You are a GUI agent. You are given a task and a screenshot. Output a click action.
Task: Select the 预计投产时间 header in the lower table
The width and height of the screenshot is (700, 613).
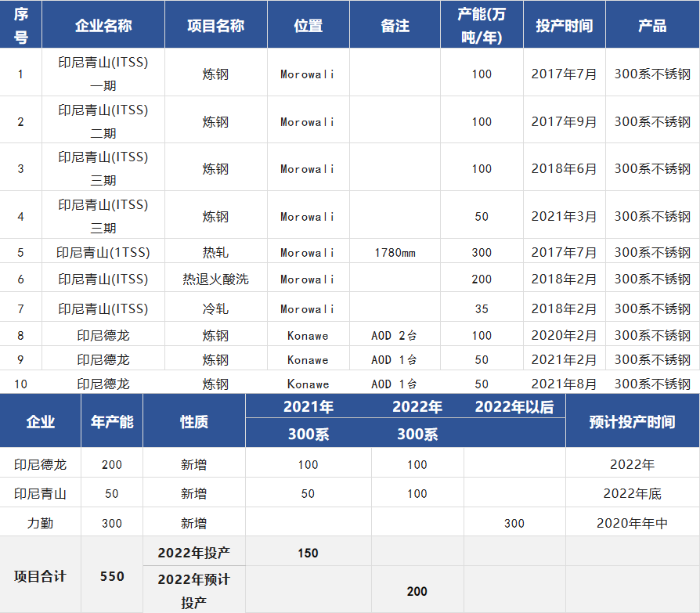point(632,422)
